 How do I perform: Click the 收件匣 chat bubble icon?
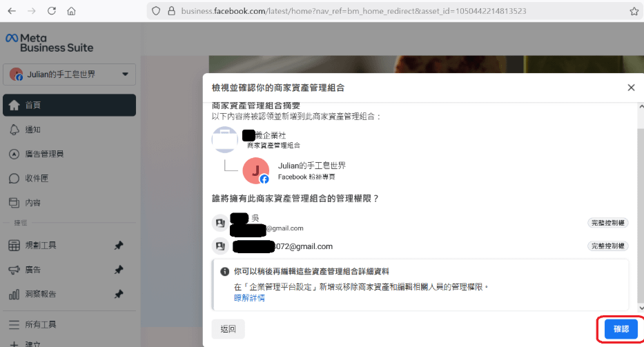[14, 178]
